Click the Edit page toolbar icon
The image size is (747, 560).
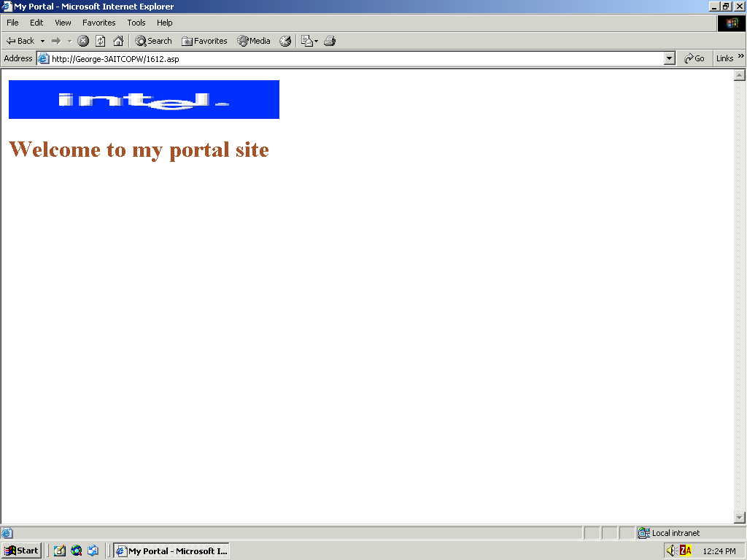click(x=306, y=41)
